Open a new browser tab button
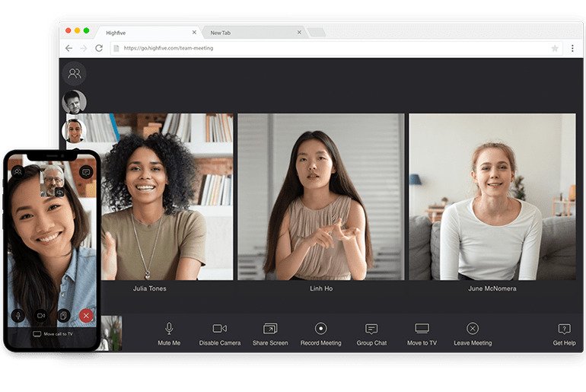This screenshot has height=392, width=586. 317,33
